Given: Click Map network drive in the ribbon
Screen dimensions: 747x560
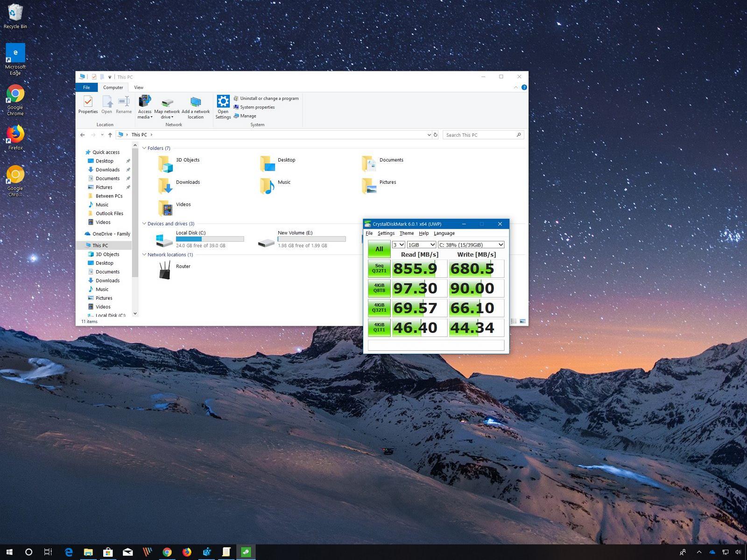Looking at the screenshot, I should click(x=167, y=106).
